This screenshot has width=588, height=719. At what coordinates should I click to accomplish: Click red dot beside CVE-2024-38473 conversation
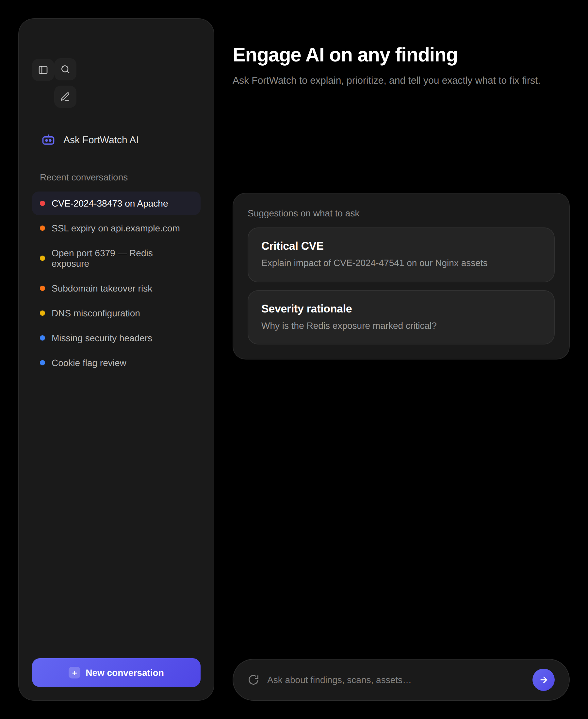43,203
